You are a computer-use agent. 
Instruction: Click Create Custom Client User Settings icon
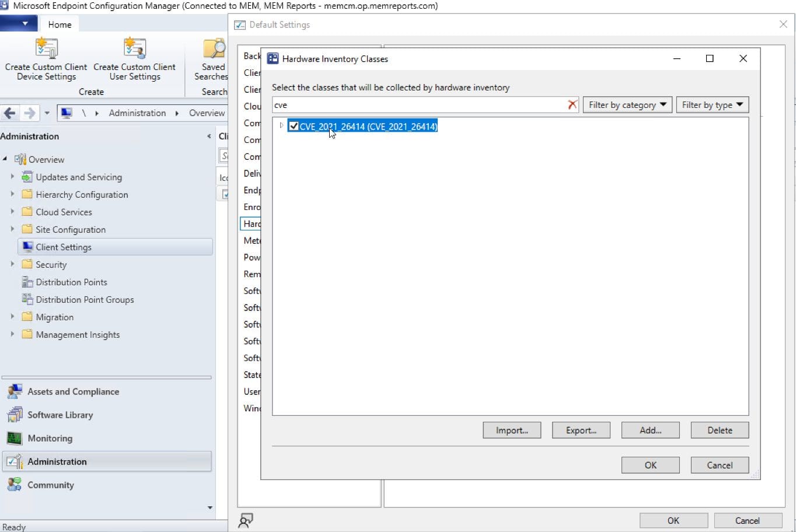click(134, 48)
